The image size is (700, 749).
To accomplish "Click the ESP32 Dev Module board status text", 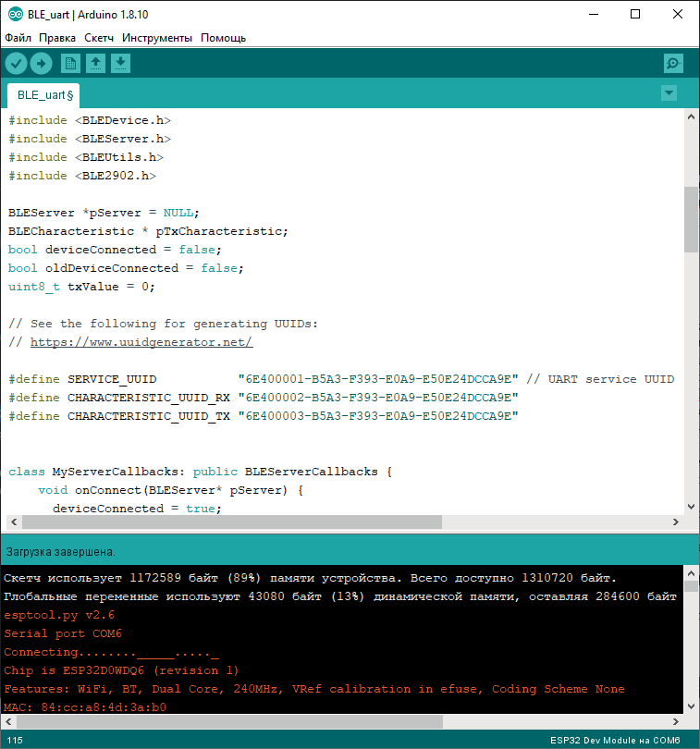I will click(x=615, y=741).
